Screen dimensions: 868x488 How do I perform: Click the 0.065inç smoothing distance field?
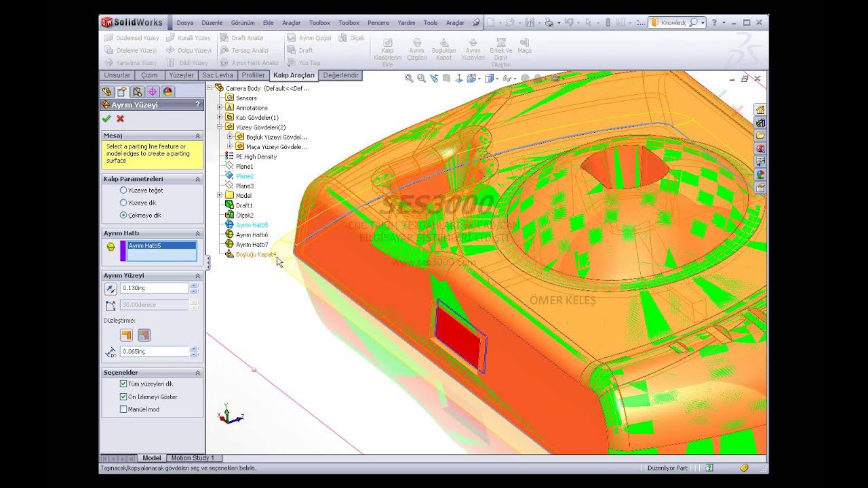pyautogui.click(x=154, y=351)
